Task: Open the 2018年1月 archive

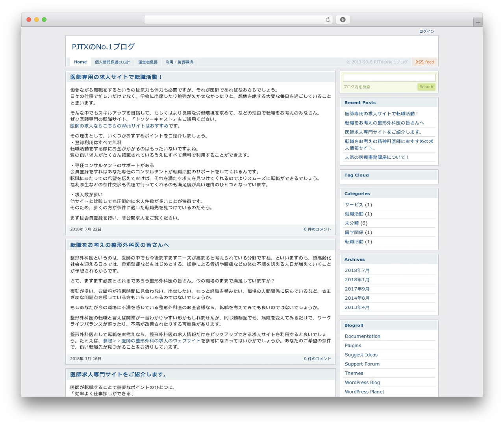Action: (357, 280)
